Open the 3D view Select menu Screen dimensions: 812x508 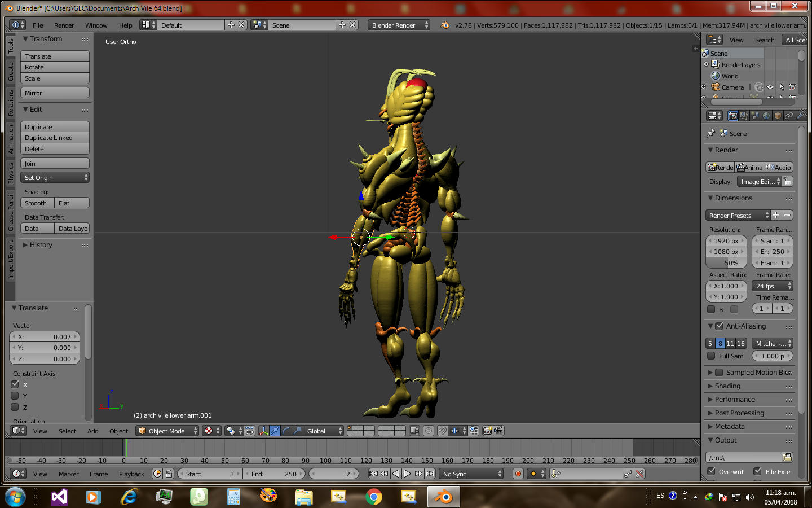[x=67, y=431]
